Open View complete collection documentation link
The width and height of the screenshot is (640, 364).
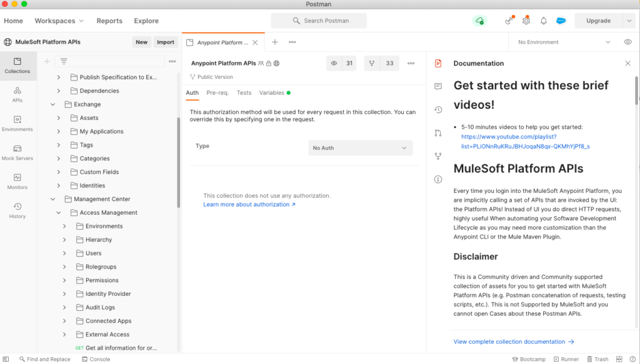click(x=514, y=342)
